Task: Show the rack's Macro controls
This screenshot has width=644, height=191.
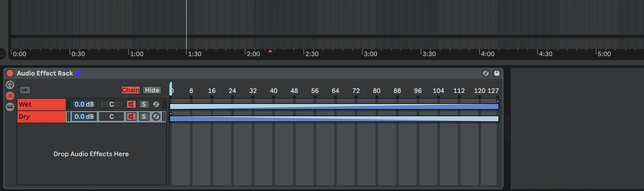Action: pyautogui.click(x=10, y=85)
